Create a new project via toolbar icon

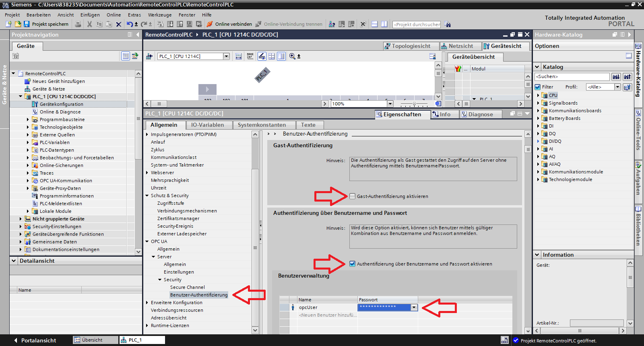(x=8, y=24)
